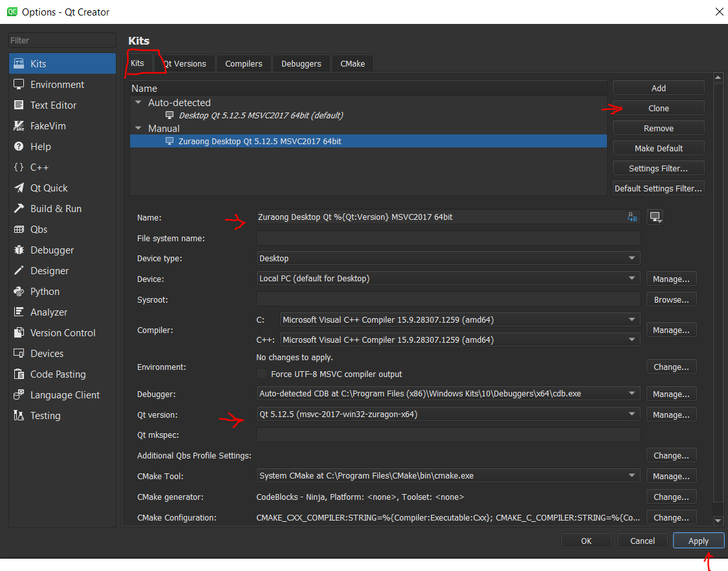Open the Qt version dropdown
The height and width of the screenshot is (571, 728).
tap(448, 415)
